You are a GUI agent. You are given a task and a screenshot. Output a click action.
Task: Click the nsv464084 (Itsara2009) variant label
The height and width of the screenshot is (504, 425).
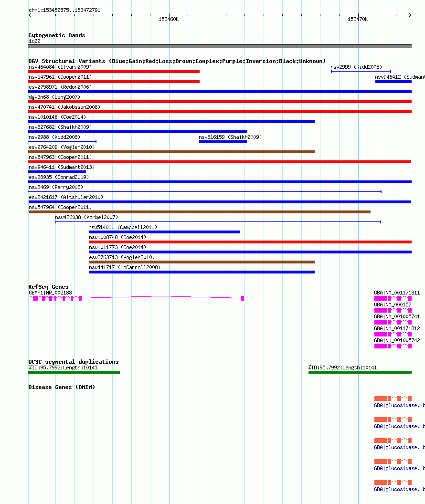[60, 67]
